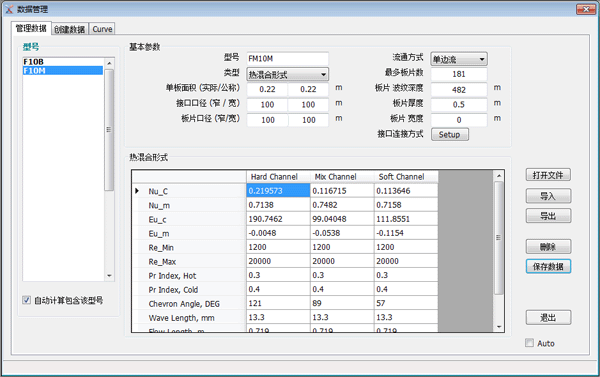The image size is (600, 377).
Task: Select the Pr Index, Cold row header
Action: pos(189,290)
